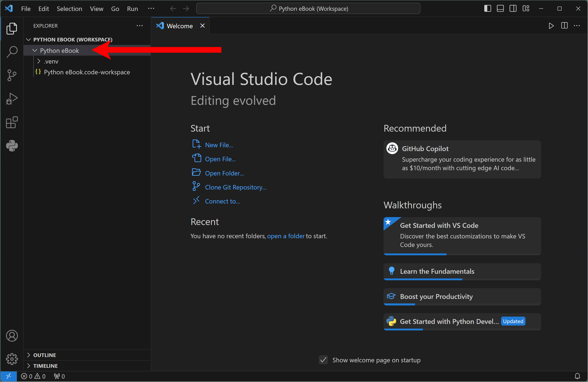588x382 pixels.
Task: Select the Welcome tab
Action: 180,26
